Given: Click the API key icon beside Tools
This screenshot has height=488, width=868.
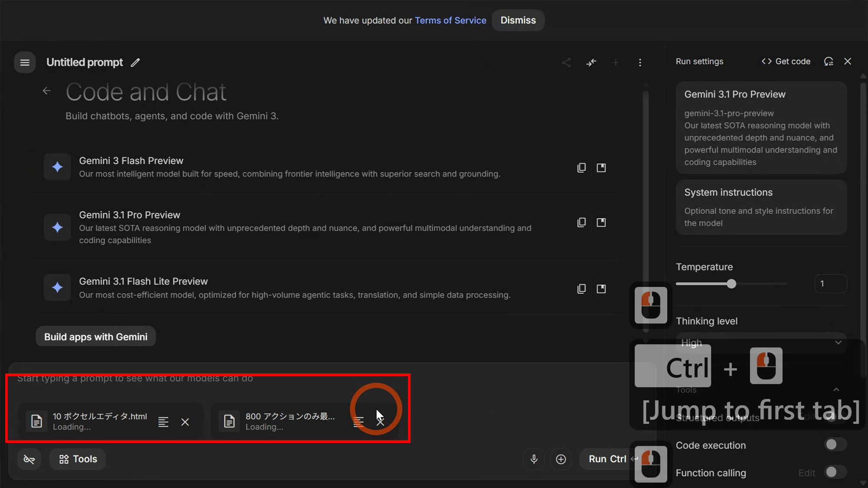Looking at the screenshot, I should [29, 459].
